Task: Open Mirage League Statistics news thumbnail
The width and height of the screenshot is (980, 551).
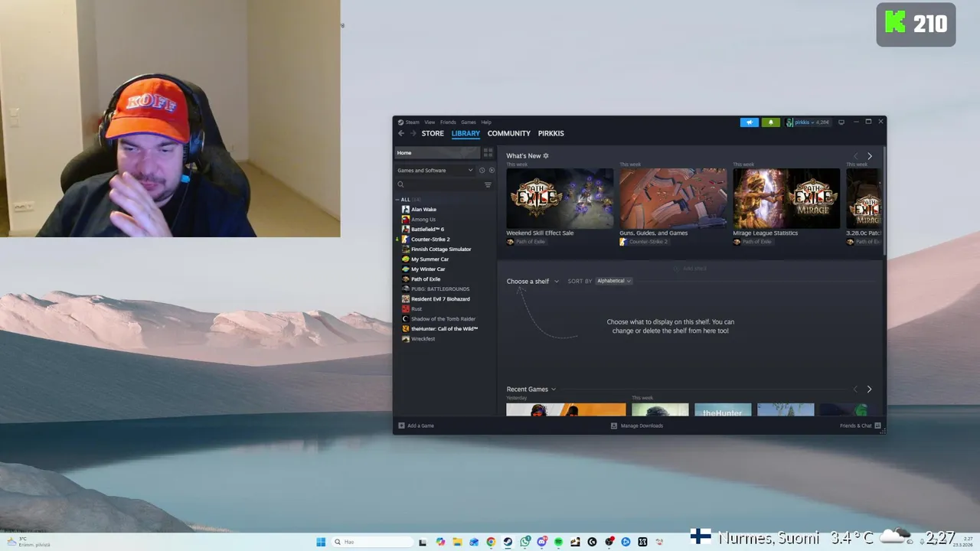Action: [x=786, y=198]
